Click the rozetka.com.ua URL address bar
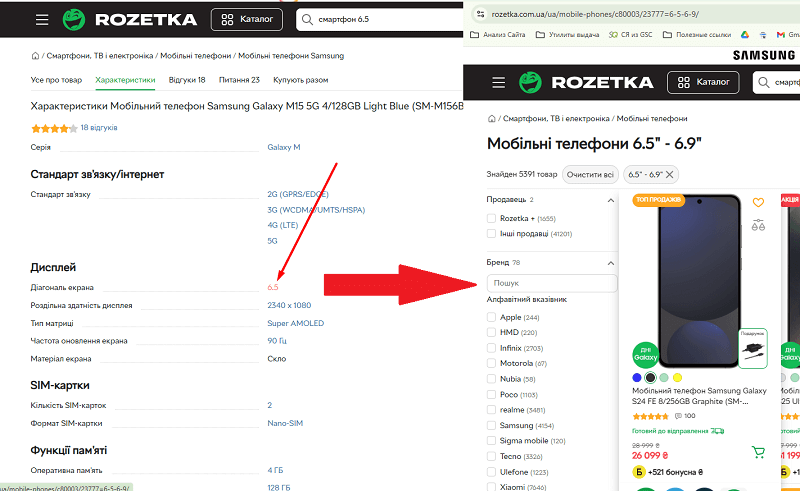The height and width of the screenshot is (491, 800). coord(635,14)
